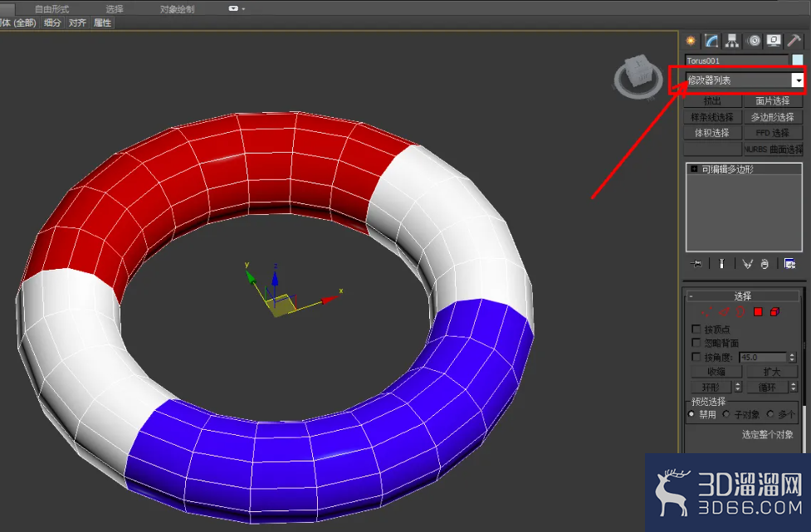
Task: Click the 选定整个对象 status text
Action: click(768, 434)
